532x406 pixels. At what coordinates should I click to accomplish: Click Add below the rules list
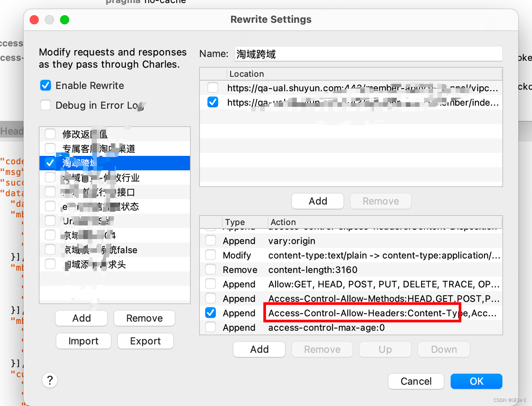click(x=81, y=318)
